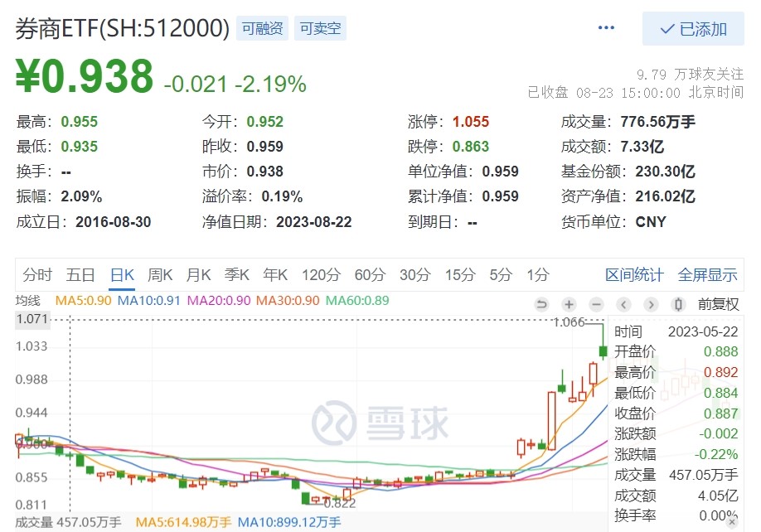Screen dimensions: 761x532
Task: Click the 货币单位 CNY value
Action: 651,222
